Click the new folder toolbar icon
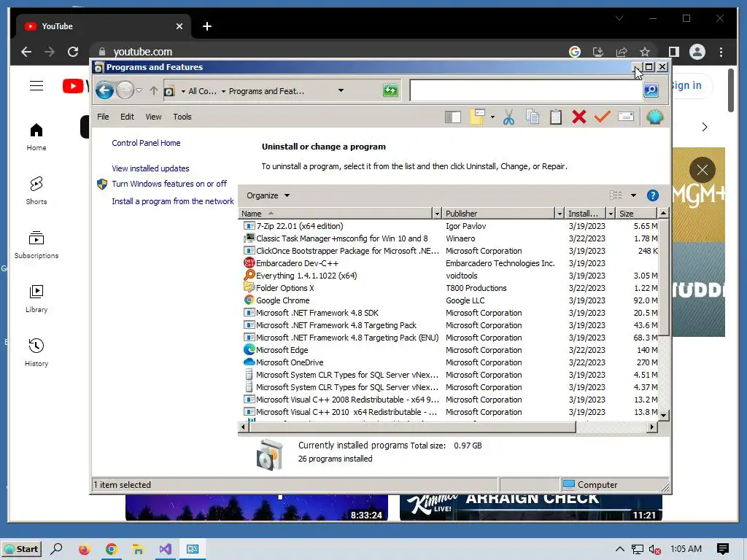Viewport: 747px width, 560px height. click(477, 117)
